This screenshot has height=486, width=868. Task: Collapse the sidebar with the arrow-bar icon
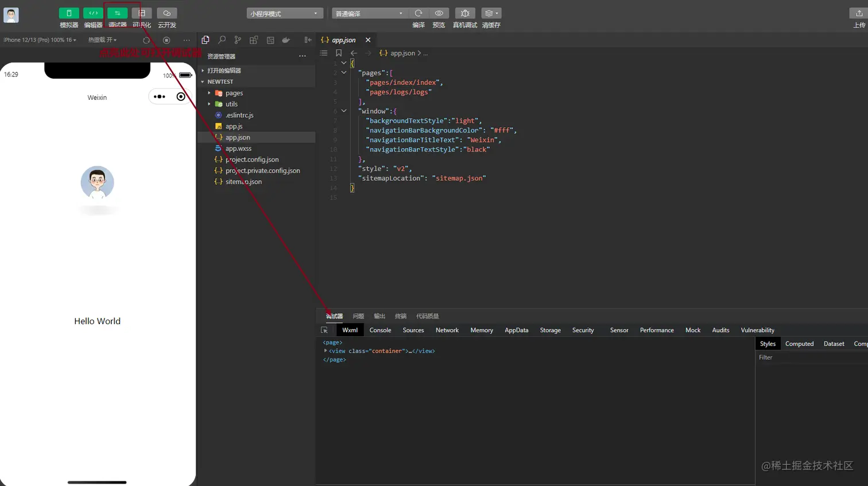point(308,40)
